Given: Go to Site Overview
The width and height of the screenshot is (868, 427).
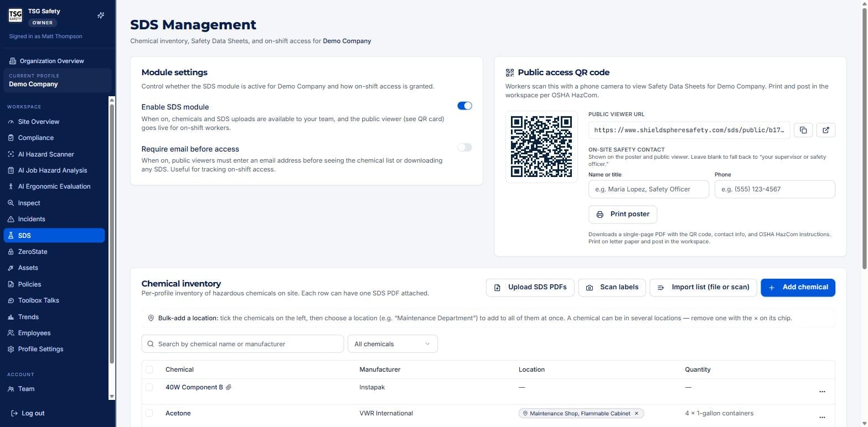Looking at the screenshot, I should point(54,122).
